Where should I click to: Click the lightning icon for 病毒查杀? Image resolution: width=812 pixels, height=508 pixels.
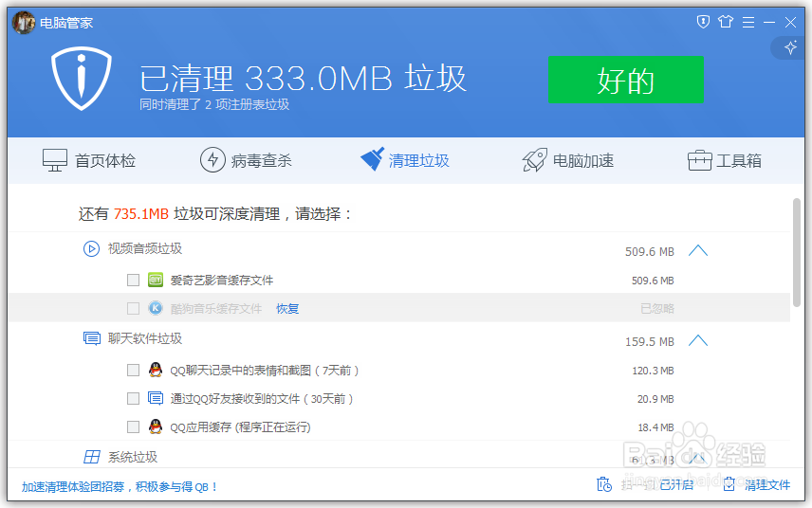click(x=212, y=160)
